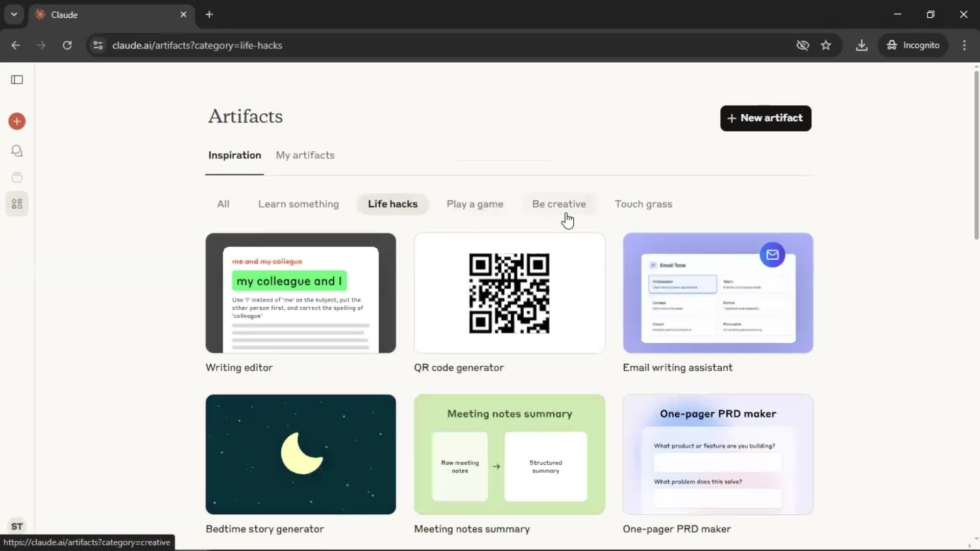
Task: Start a new chat with the orange plus icon
Action: pyautogui.click(x=17, y=121)
